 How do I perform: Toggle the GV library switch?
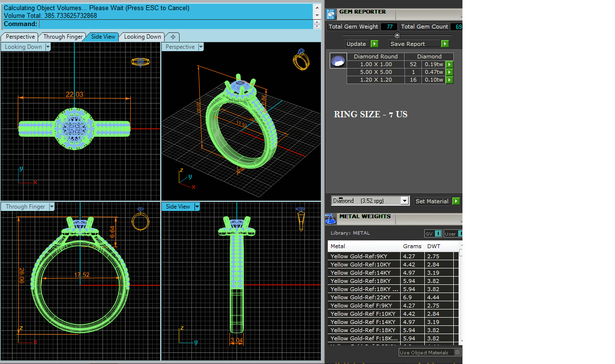click(438, 234)
